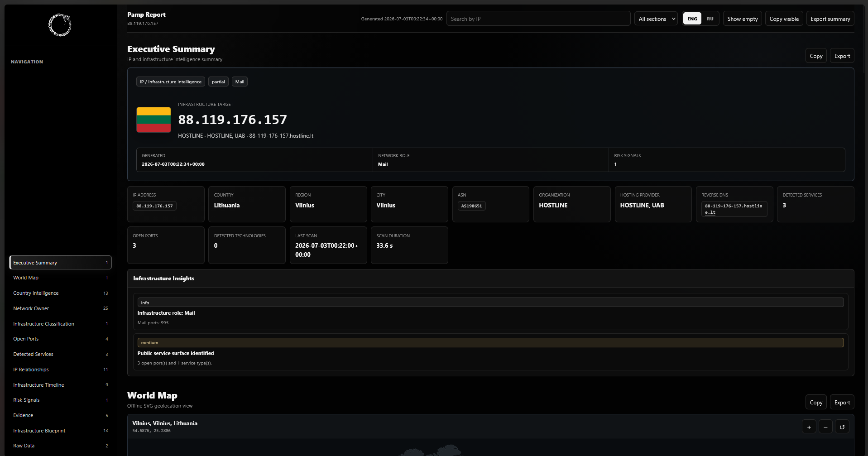
Task: Open Infrastructure Timeline section
Action: point(60,385)
